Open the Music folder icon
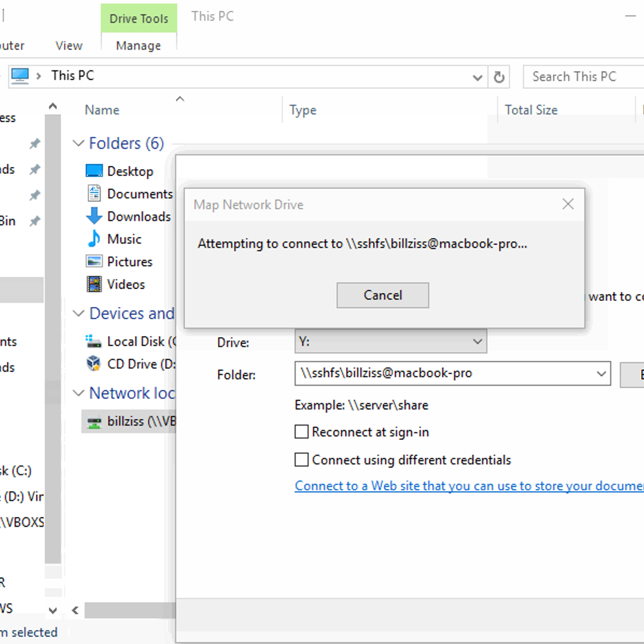Screen dimensions: 644x644 (94, 239)
